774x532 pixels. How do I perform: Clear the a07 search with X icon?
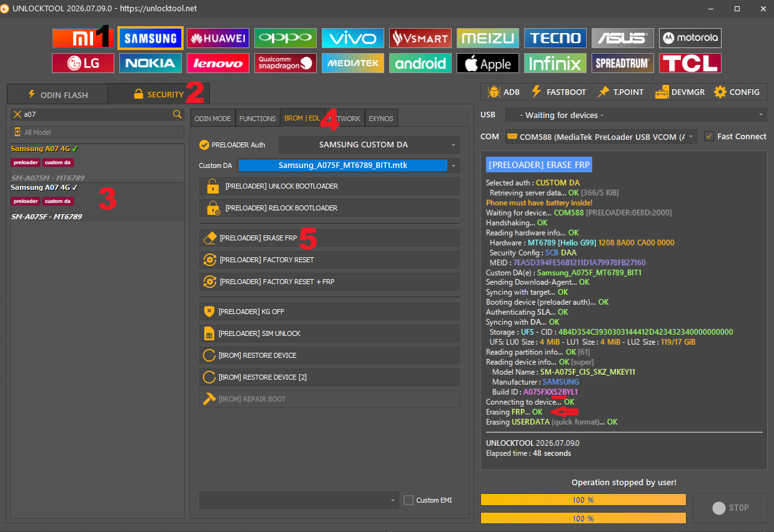[x=17, y=114]
